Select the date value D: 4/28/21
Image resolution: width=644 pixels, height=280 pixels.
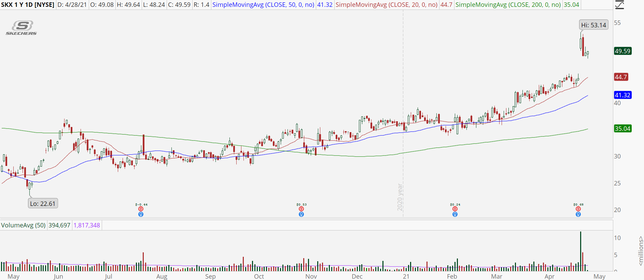(x=72, y=5)
